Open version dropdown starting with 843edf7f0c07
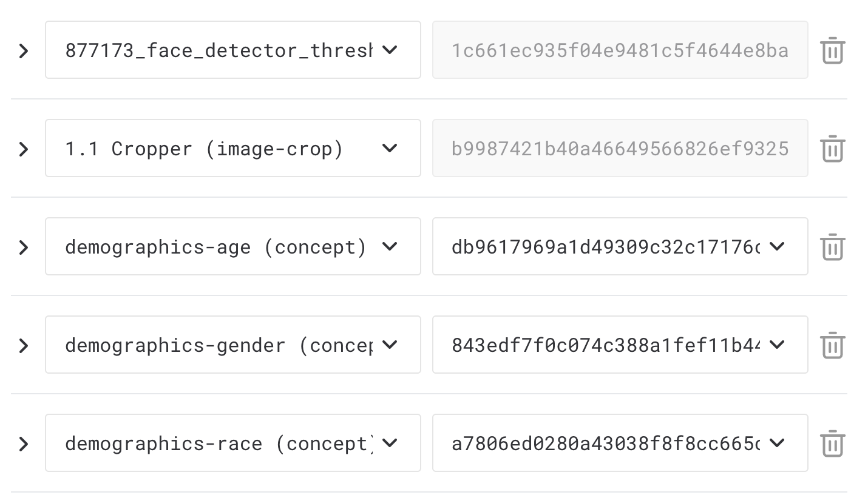The image size is (868, 495). point(620,345)
